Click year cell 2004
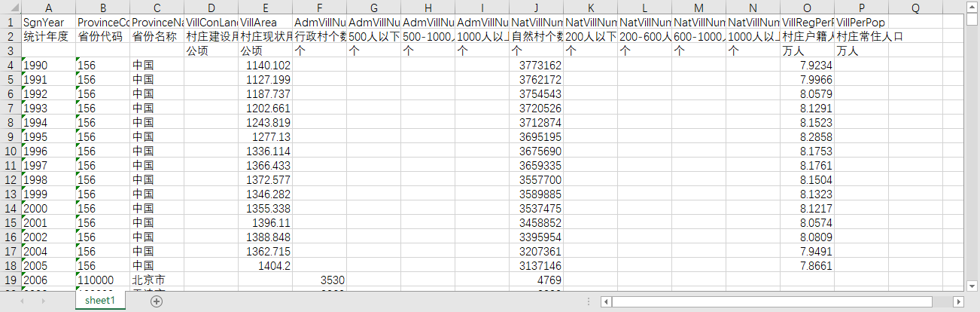This screenshot has width=980, height=312. tap(48, 251)
